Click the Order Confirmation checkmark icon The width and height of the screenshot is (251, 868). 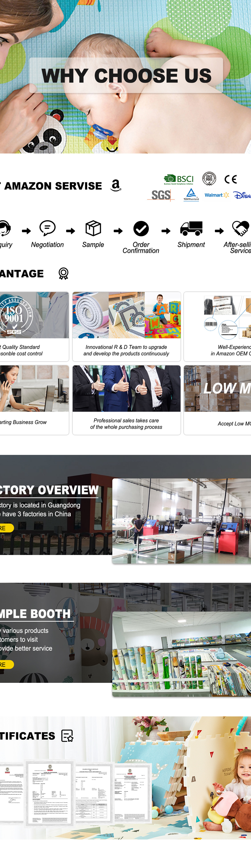pyautogui.click(x=141, y=229)
